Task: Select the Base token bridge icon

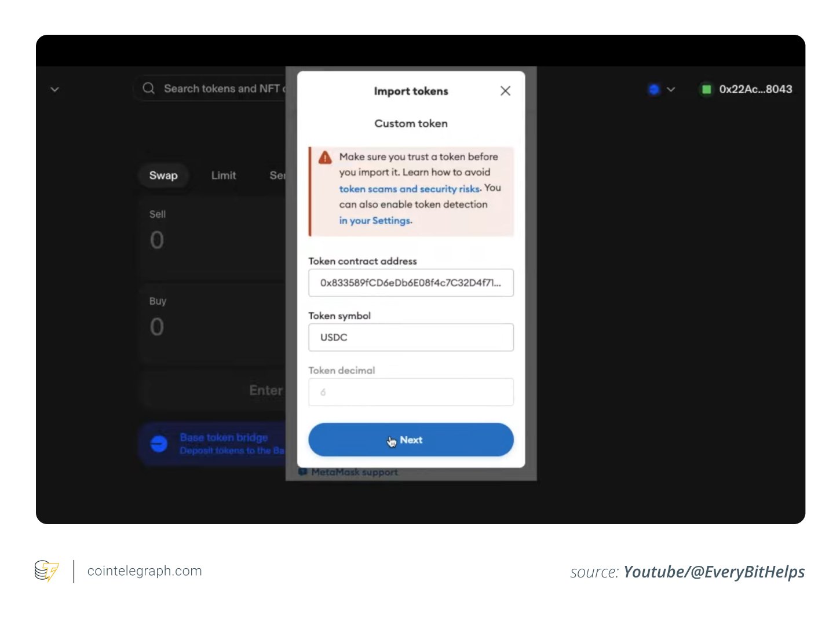Action: tap(158, 444)
